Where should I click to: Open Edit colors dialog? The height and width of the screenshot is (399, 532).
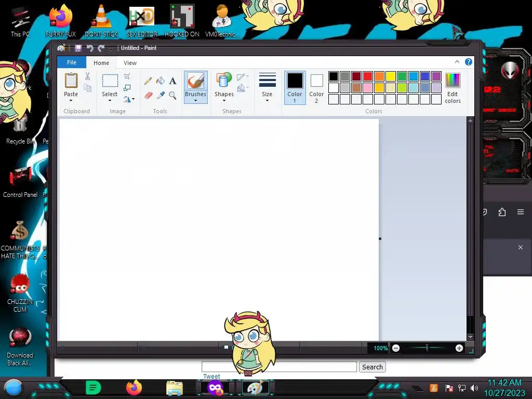(453, 88)
